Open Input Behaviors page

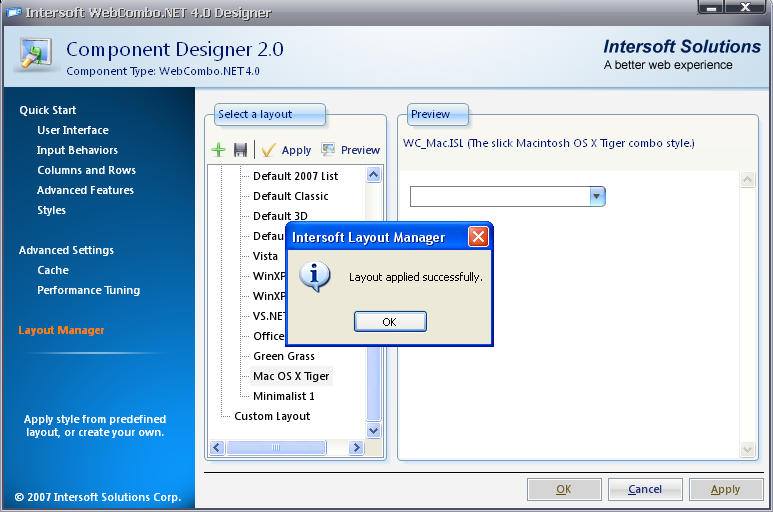click(77, 150)
